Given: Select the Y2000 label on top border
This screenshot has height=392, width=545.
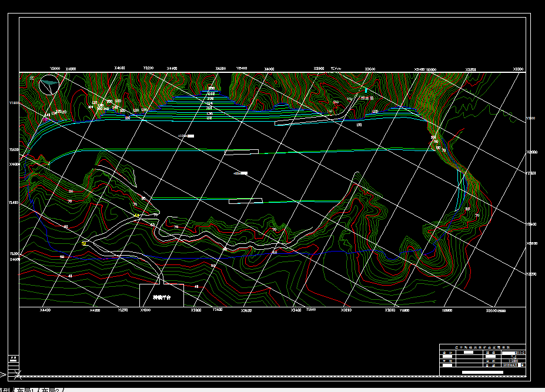Looking at the screenshot, I should (x=55, y=69).
